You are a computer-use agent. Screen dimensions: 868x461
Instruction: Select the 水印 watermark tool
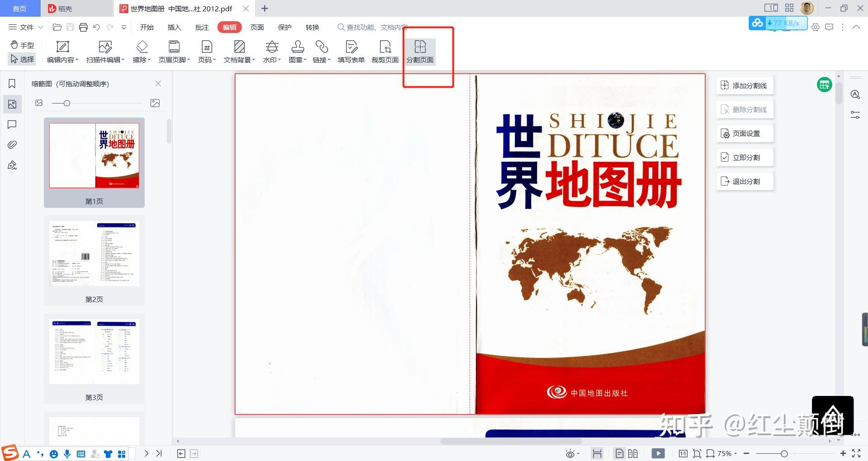[272, 52]
